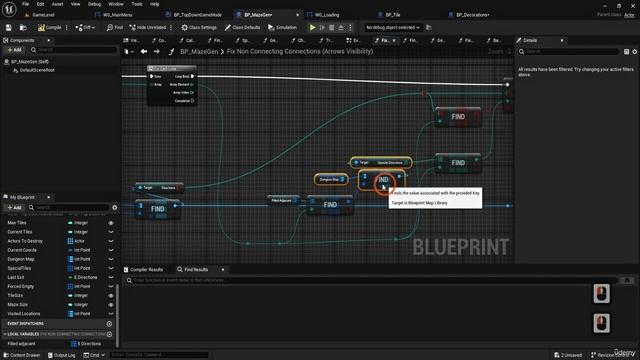Viewport: 640px width, 360px height.
Task: Open Class Defaults
Action: (242, 27)
